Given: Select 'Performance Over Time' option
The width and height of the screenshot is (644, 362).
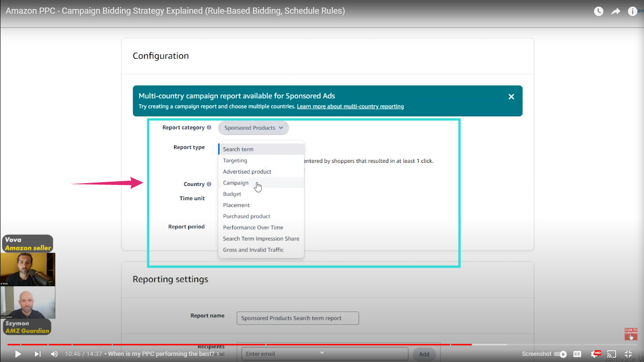Looking at the screenshot, I should [x=261, y=227].
